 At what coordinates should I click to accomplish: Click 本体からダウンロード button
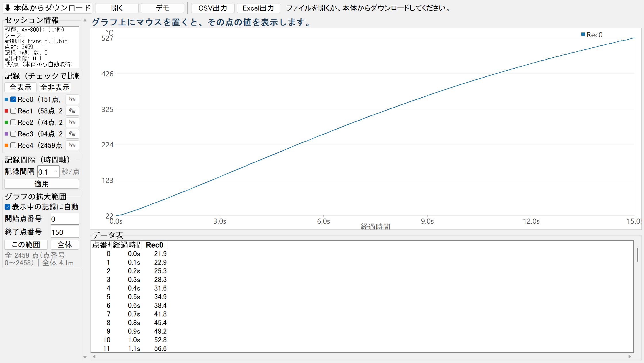click(47, 8)
